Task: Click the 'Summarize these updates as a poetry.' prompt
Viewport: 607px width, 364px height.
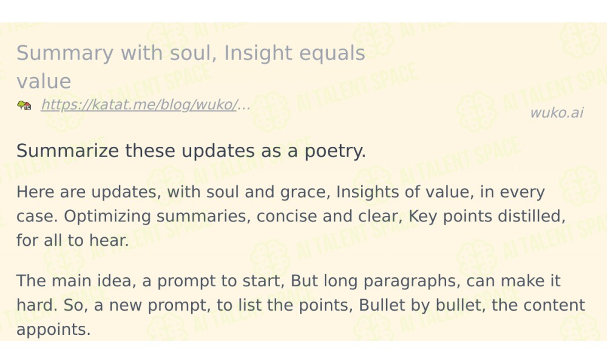Action: 191,150
